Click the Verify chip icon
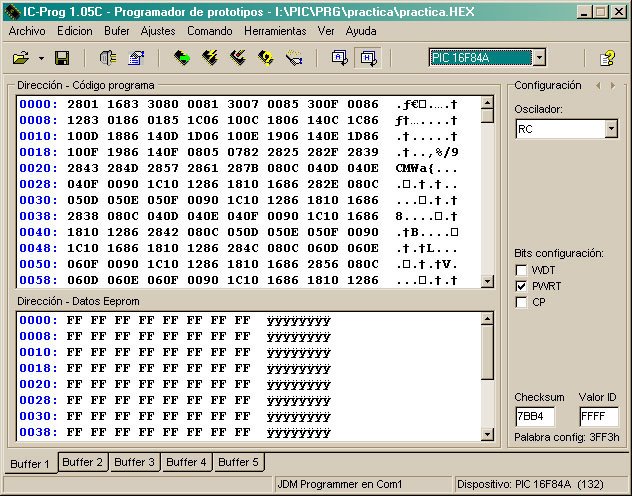Screen dimensions: 632x496 point(266,58)
